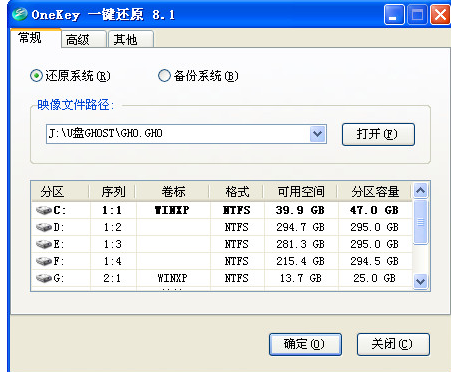
Task: Minimize the OneKey window
Action: click(394, 15)
